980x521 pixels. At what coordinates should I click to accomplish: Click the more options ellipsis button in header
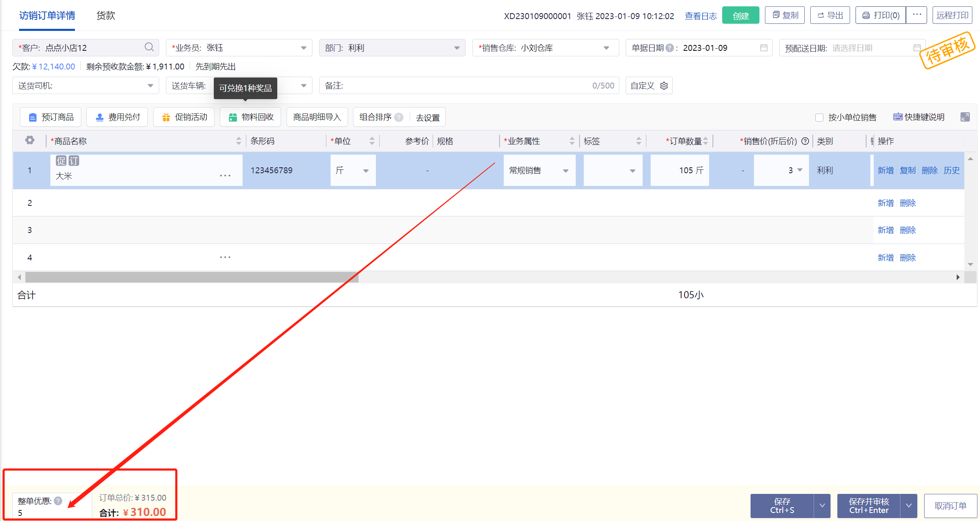tap(917, 15)
